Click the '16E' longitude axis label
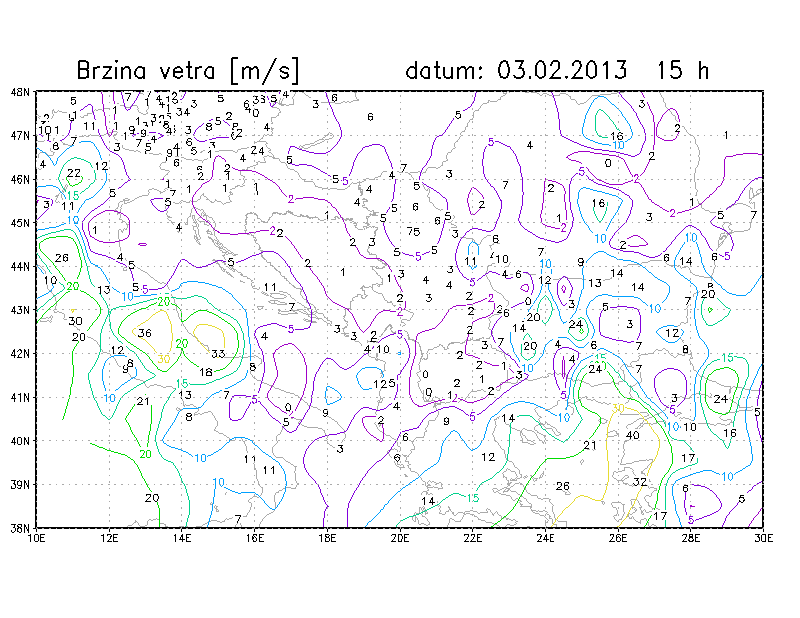This screenshot has width=800, height=618. [x=255, y=538]
